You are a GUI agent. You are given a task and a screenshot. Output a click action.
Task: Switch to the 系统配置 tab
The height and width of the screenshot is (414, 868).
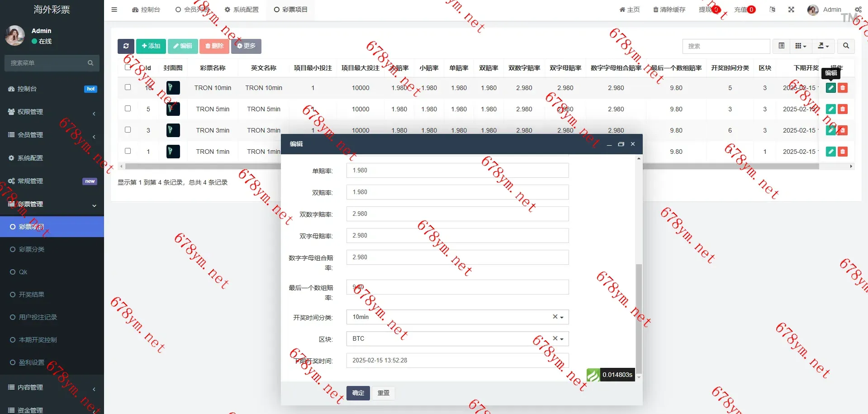[242, 10]
